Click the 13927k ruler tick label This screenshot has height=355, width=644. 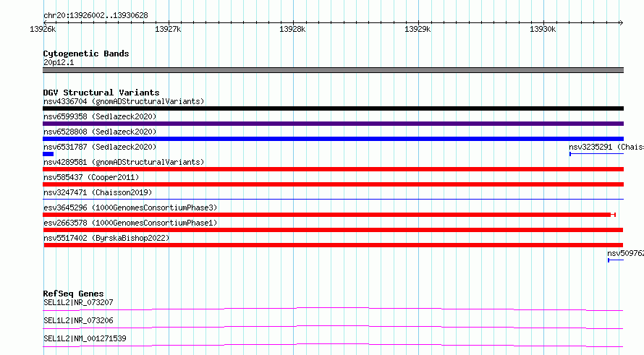pyautogui.click(x=168, y=29)
